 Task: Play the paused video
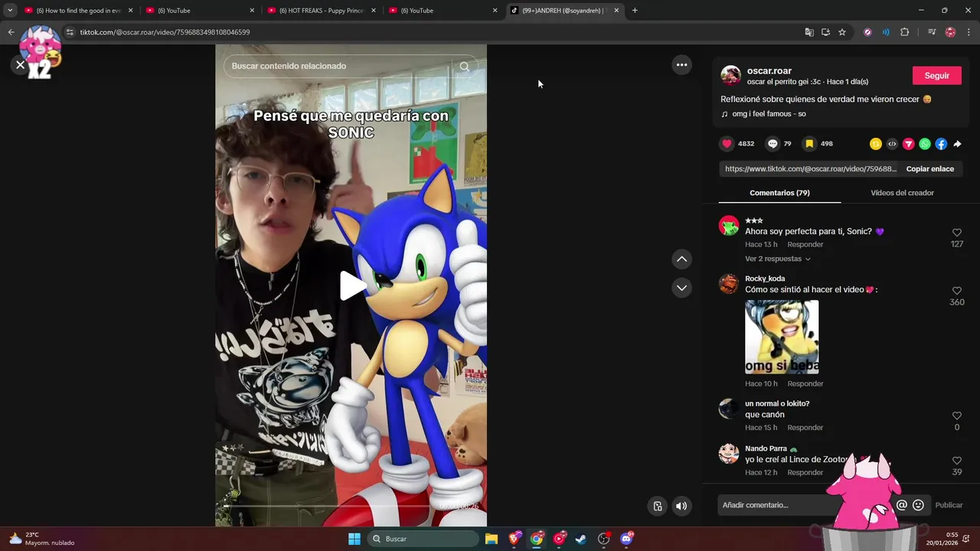coord(351,285)
